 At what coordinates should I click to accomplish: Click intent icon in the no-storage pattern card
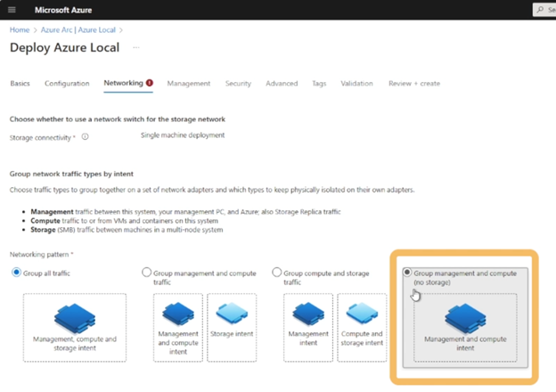[x=465, y=318]
